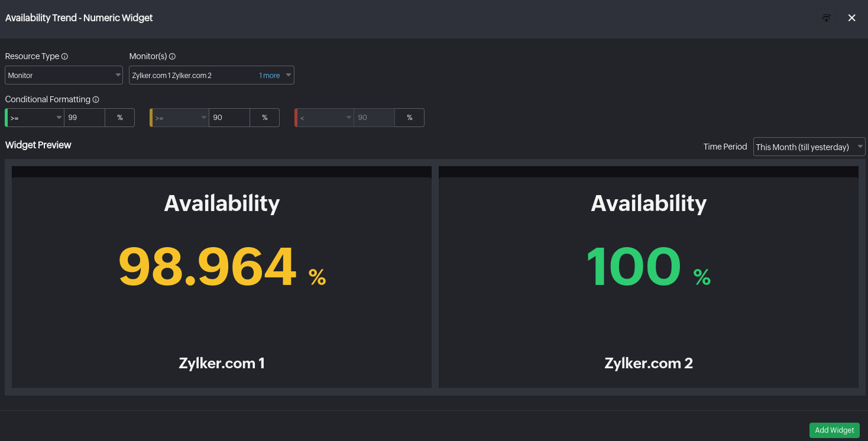Screen dimensions: 868x441
Task: Click the threshold field containing 99
Action: pyautogui.click(x=84, y=117)
